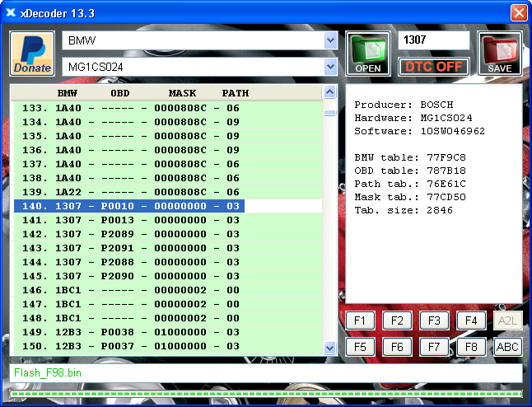532x407 pixels.
Task: Click the F7 function button
Action: [x=434, y=347]
